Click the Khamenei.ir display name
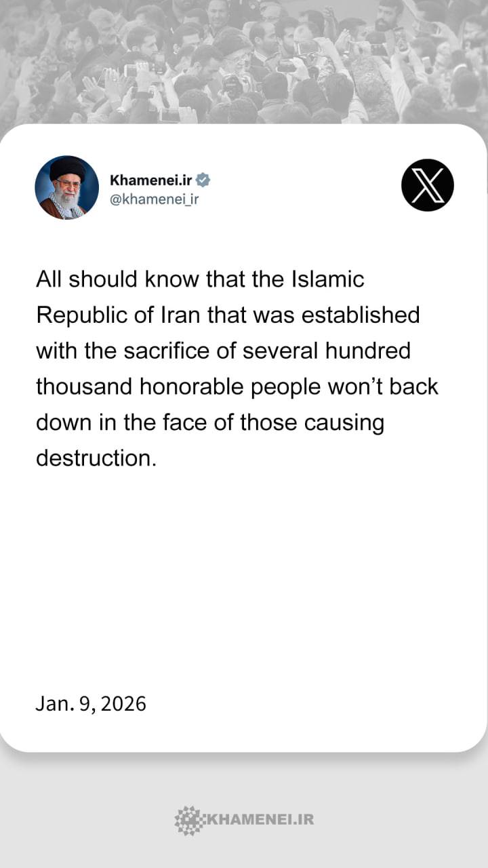This screenshot has height=868, width=488. (x=151, y=180)
